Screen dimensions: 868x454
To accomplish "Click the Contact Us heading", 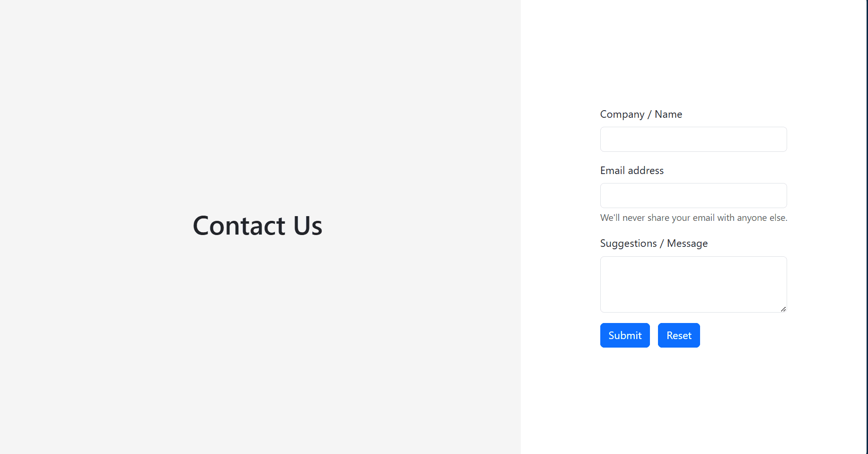I will (257, 226).
